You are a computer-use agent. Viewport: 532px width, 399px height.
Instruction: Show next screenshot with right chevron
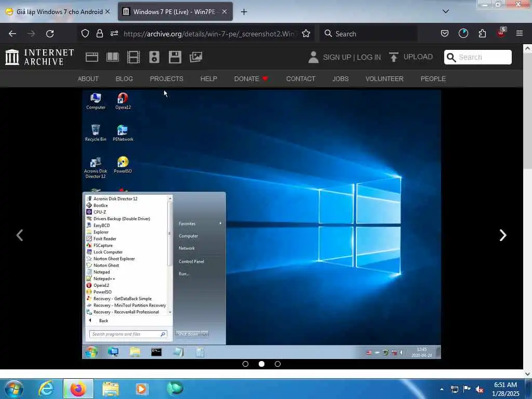click(x=503, y=235)
